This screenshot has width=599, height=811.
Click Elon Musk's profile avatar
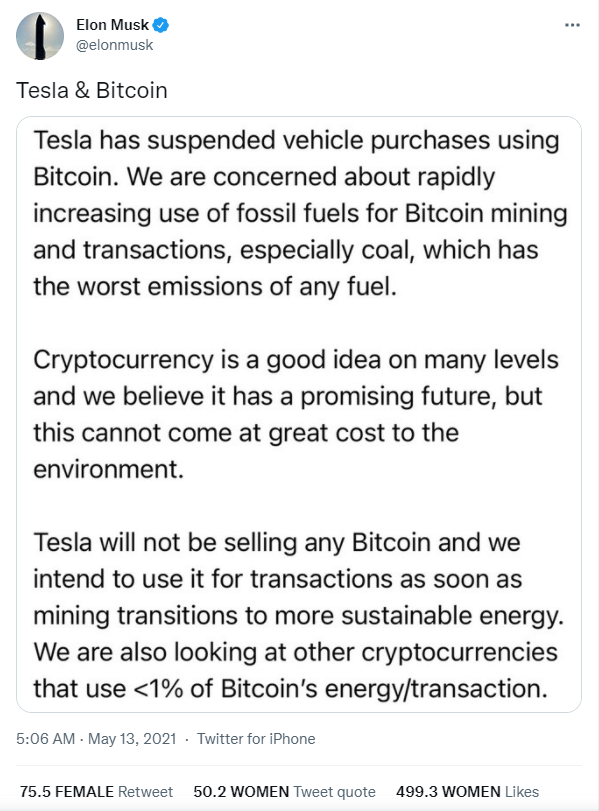click(x=40, y=36)
